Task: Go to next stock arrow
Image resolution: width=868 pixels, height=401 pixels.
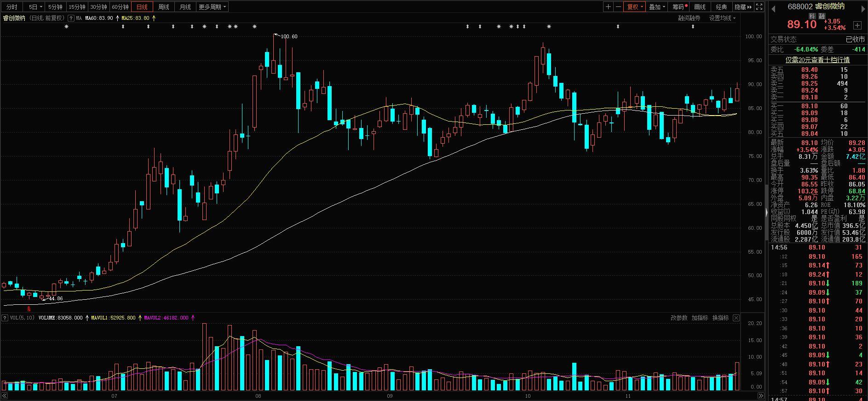Action: click(864, 8)
